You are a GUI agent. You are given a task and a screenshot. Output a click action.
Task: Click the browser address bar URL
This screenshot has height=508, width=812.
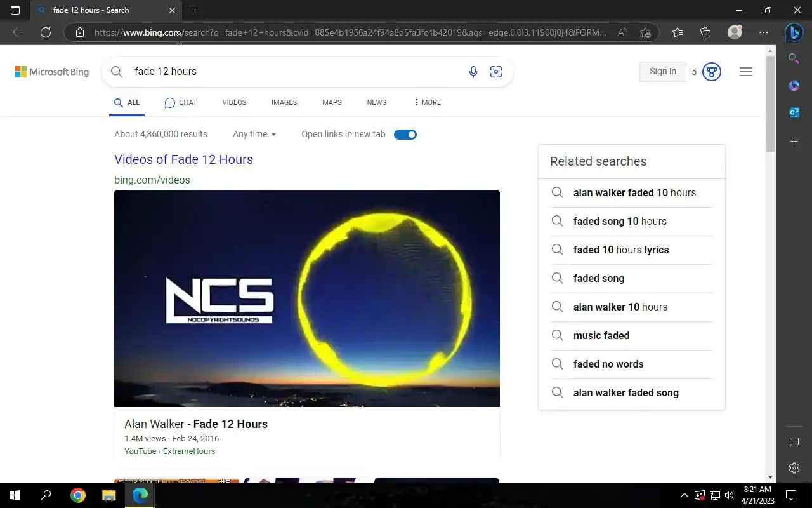click(350, 32)
